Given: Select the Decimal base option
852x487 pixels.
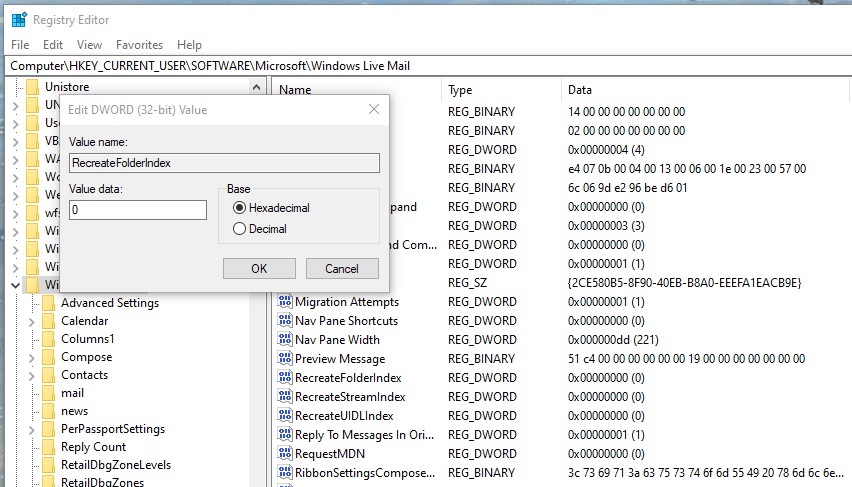Looking at the screenshot, I should (239, 229).
